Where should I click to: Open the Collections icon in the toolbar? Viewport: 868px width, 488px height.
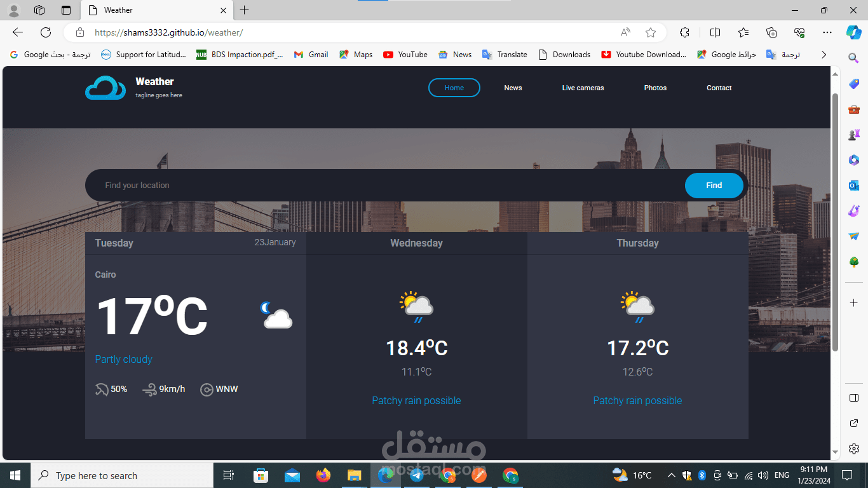(x=771, y=32)
